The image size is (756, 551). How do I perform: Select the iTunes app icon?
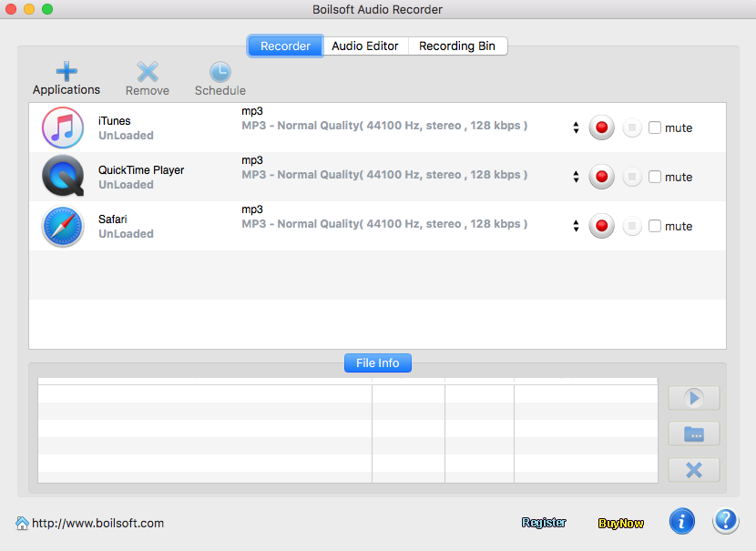pos(63,128)
